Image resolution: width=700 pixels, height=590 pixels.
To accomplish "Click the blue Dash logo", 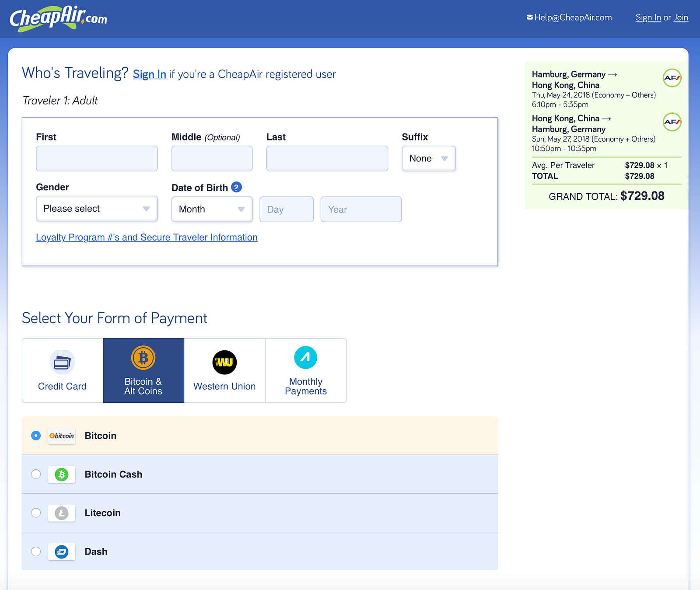I will [62, 552].
